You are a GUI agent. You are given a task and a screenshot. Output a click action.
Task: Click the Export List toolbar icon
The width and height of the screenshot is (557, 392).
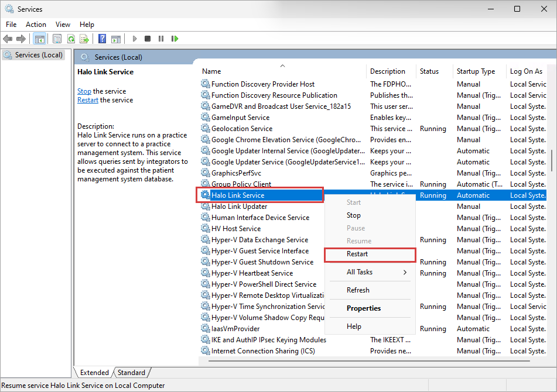coord(84,39)
